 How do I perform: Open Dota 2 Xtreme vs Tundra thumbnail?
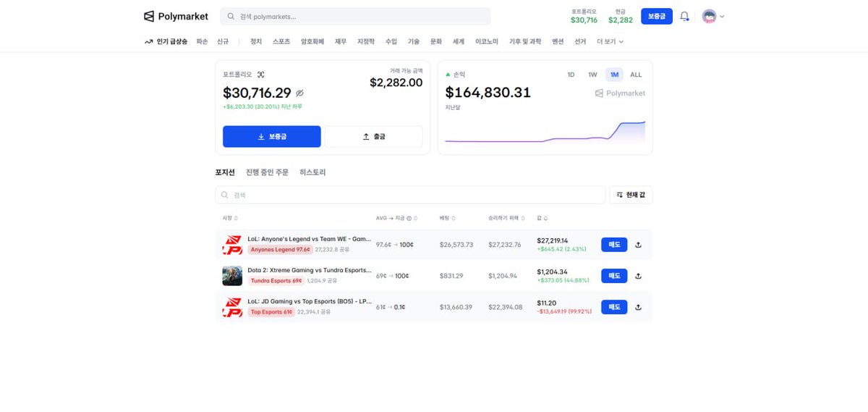click(232, 276)
